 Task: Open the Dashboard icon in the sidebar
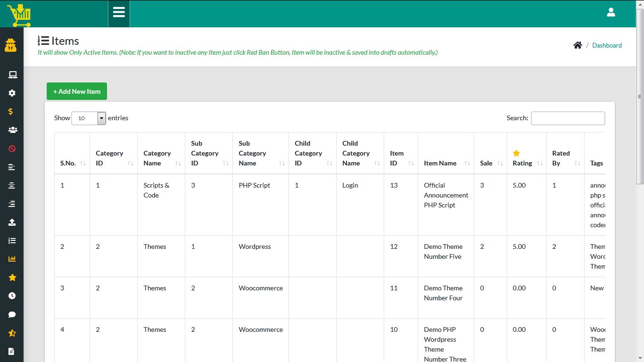(10, 46)
